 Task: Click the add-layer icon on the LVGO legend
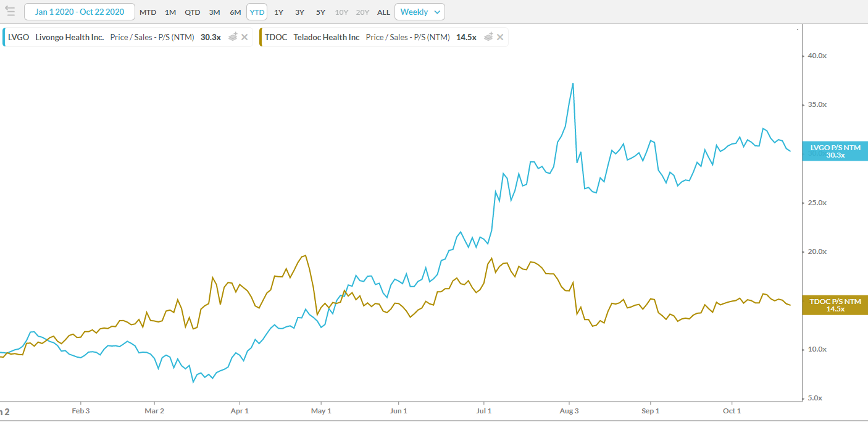tap(233, 37)
